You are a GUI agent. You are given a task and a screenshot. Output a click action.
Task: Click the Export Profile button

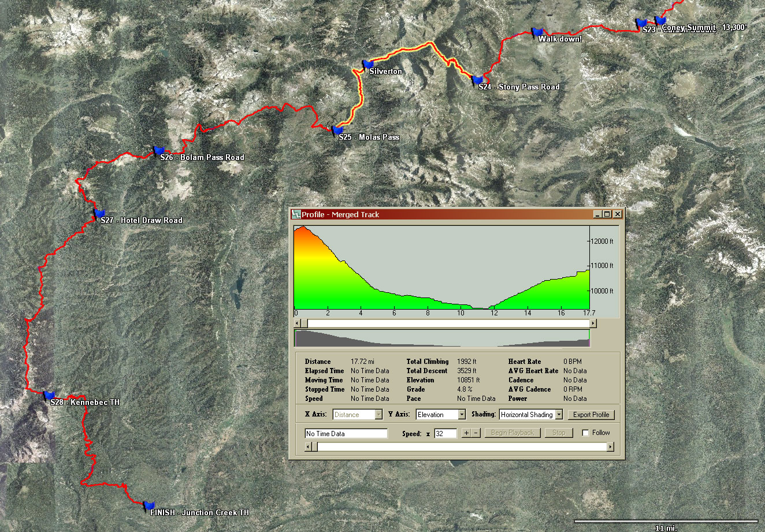coord(591,415)
